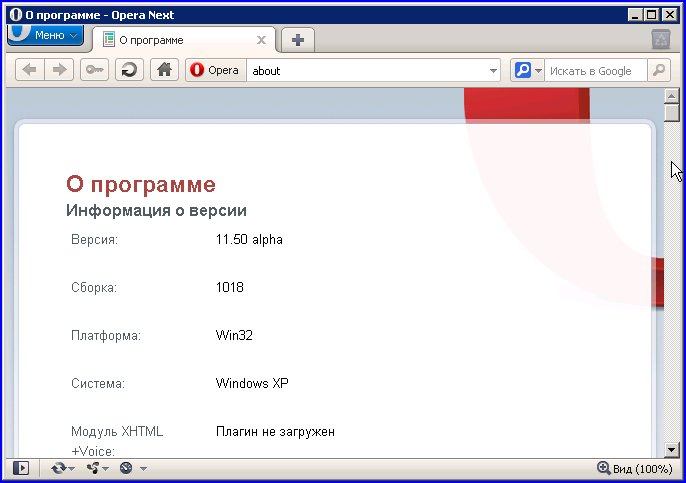Open the closed tabs trash icon
The image size is (686, 483).
(661, 40)
